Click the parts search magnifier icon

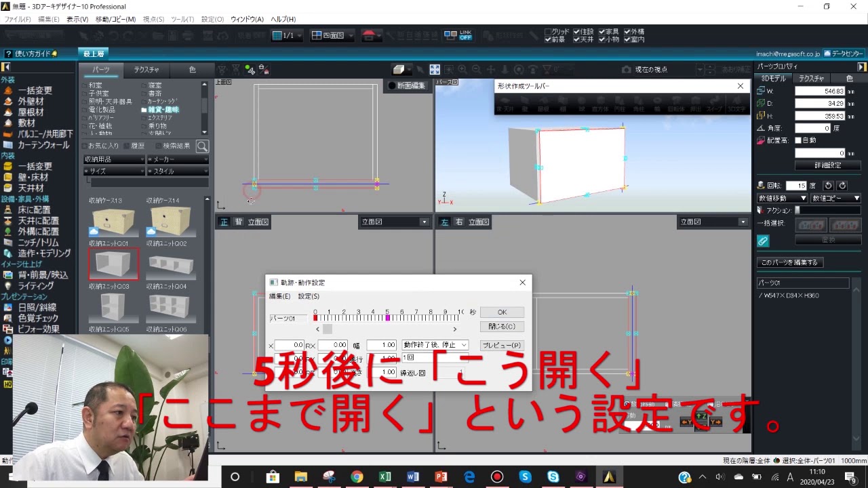(x=202, y=146)
